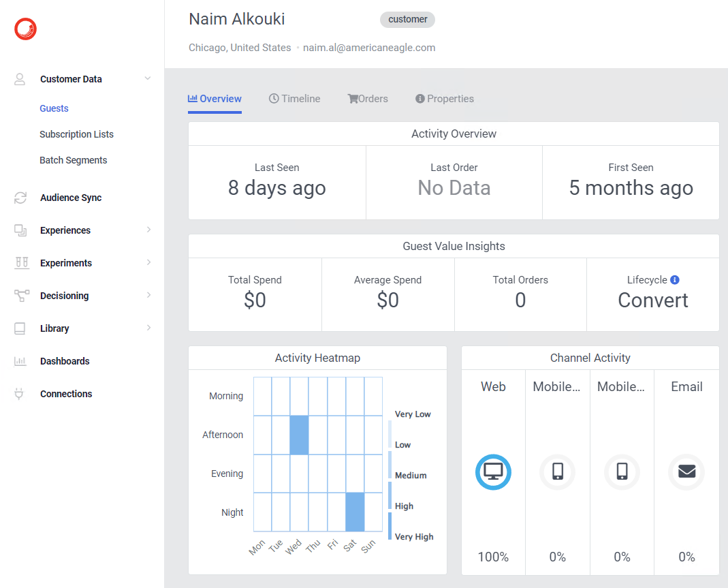The width and height of the screenshot is (728, 588).
Task: Click the 5 months ago value
Action: tap(631, 188)
